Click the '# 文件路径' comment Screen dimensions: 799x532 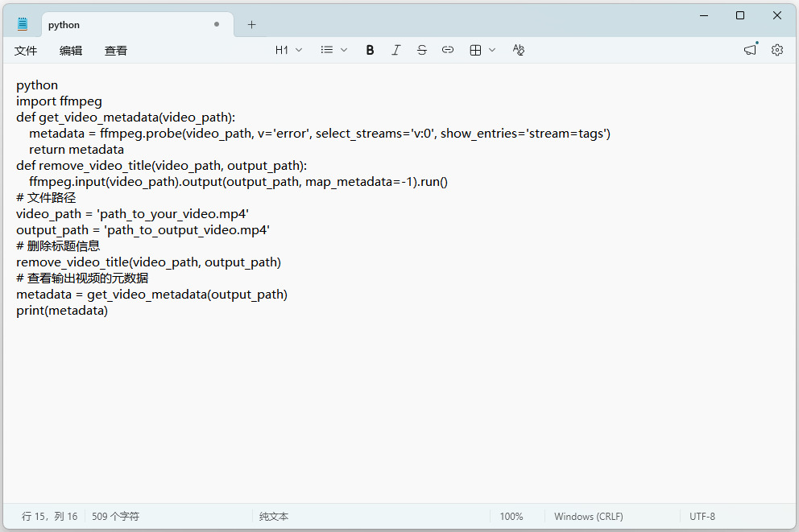(46, 198)
